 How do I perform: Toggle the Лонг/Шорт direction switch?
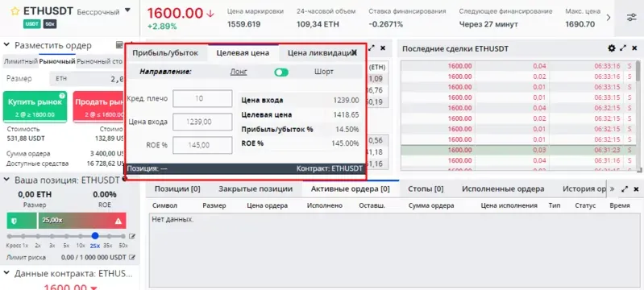click(x=281, y=72)
